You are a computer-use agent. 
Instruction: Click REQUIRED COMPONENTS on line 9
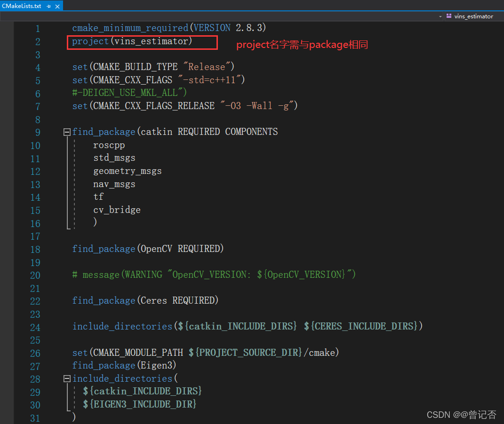[228, 132]
